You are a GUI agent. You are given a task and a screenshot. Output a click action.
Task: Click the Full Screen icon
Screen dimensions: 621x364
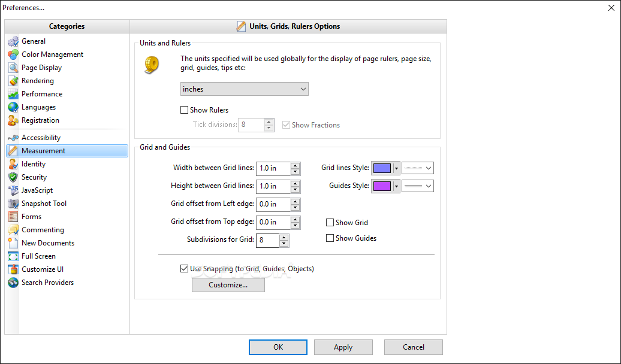(13, 256)
